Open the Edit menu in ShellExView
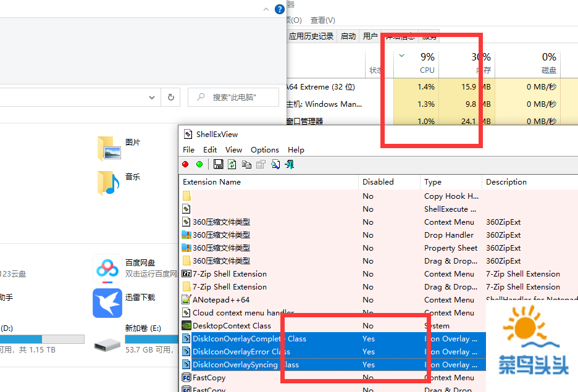The height and width of the screenshot is (392, 578). click(x=210, y=149)
